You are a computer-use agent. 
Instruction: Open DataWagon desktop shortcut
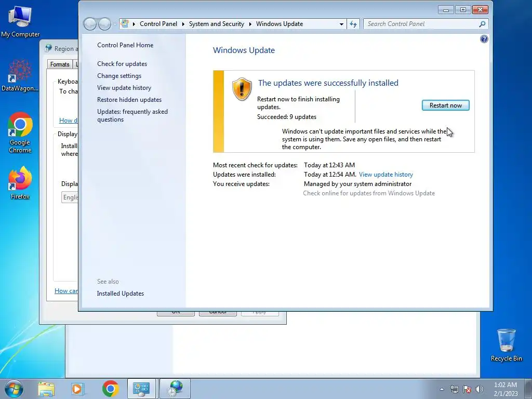(x=20, y=75)
